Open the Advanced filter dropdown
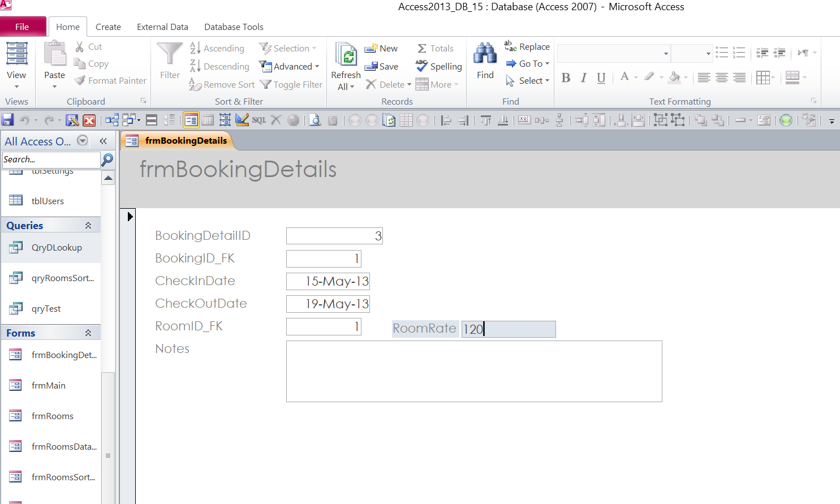 tap(289, 66)
